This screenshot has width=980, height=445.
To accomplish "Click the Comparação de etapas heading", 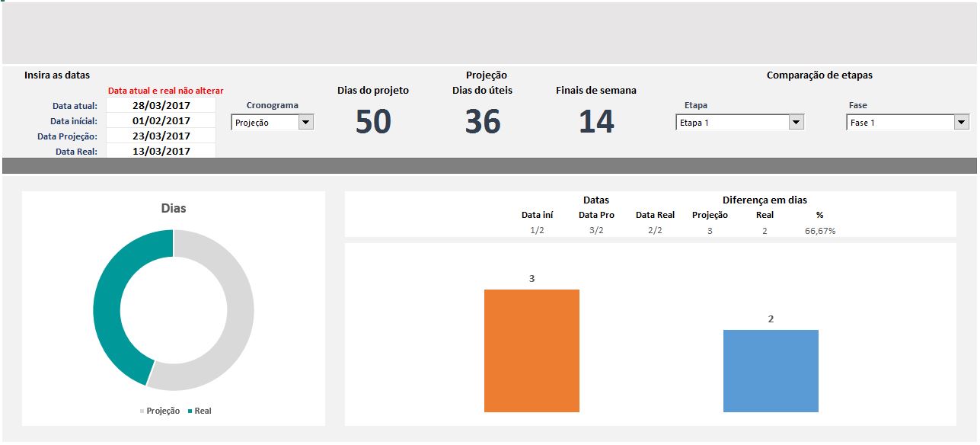I will [x=821, y=75].
